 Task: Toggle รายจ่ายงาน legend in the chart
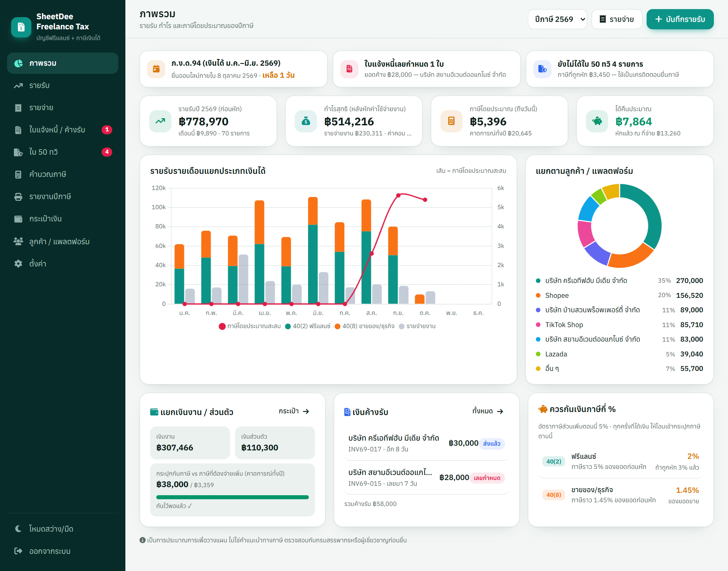pyautogui.click(x=417, y=326)
